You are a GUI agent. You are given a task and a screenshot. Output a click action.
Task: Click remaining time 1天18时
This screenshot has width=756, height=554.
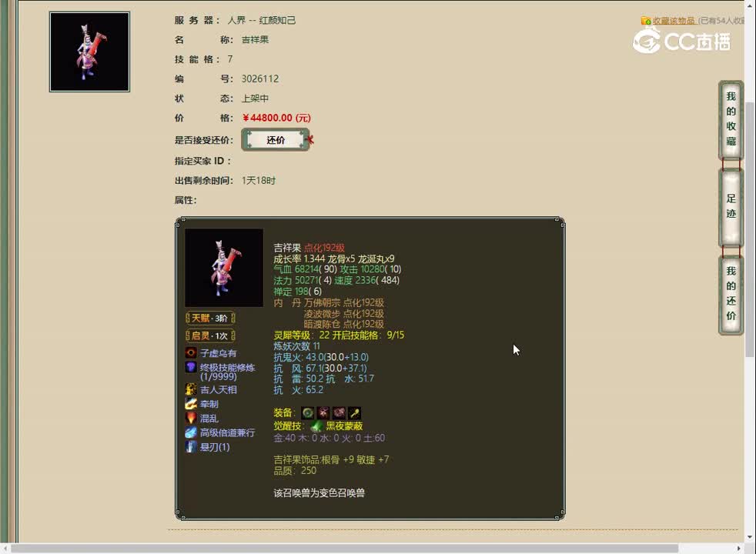click(x=259, y=181)
